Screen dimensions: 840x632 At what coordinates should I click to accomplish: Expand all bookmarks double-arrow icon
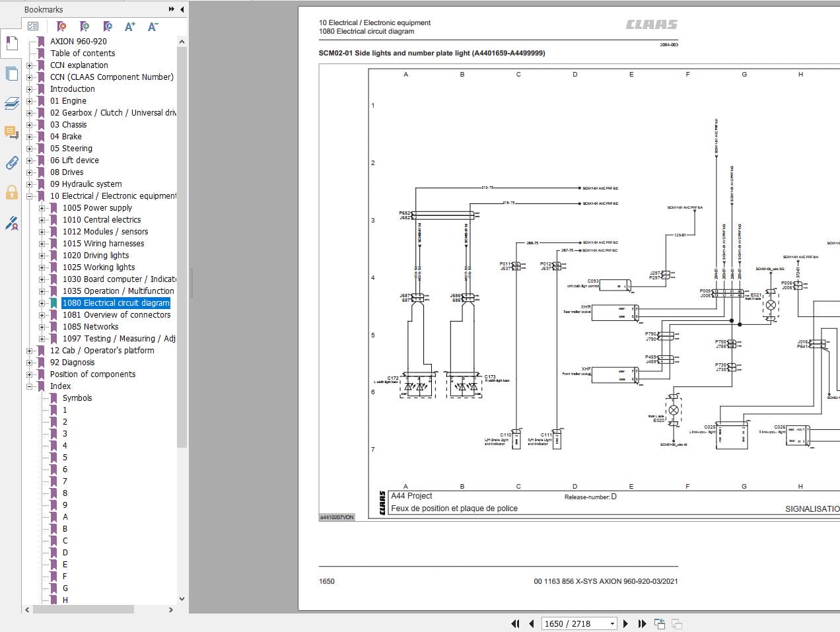tap(172, 9)
